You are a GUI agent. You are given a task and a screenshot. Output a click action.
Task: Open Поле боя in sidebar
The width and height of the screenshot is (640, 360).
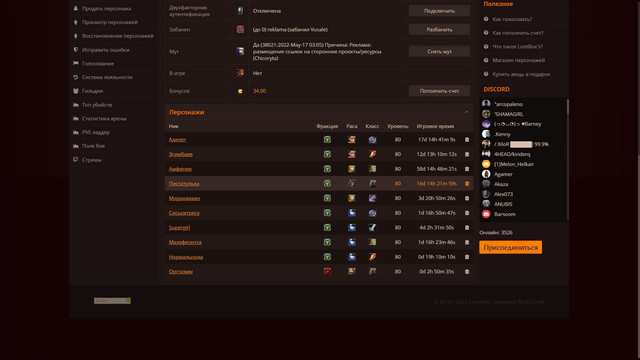(93, 146)
